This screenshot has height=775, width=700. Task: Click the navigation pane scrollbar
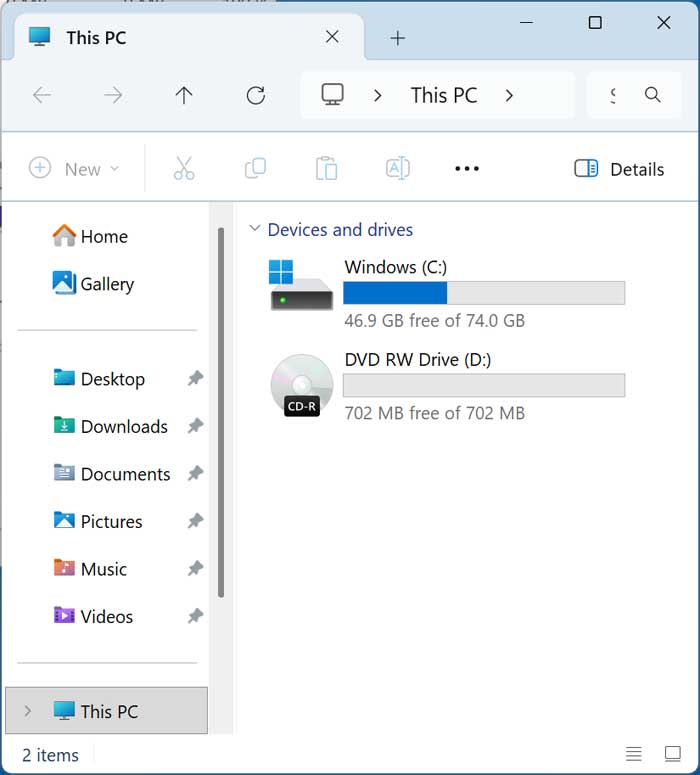pos(221,412)
